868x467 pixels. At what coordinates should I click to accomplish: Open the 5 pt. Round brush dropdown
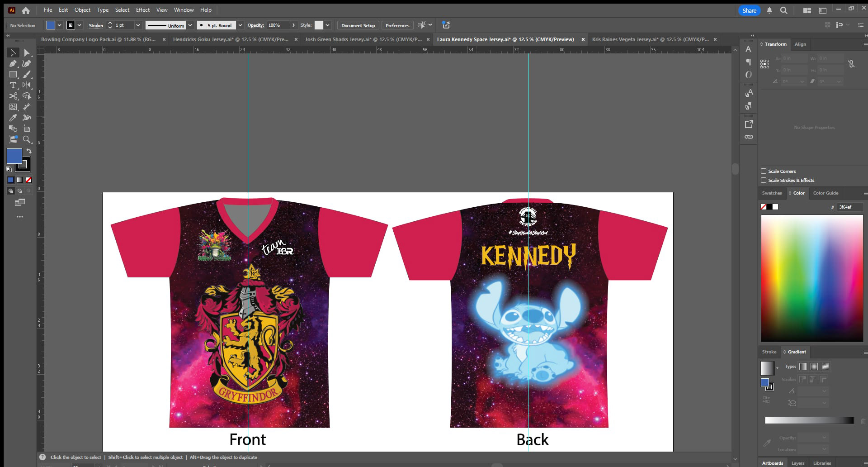coord(240,25)
